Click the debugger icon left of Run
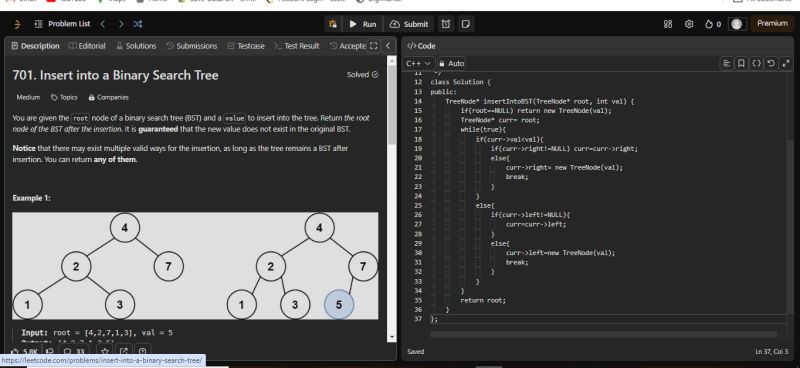800x368 pixels. pos(333,24)
